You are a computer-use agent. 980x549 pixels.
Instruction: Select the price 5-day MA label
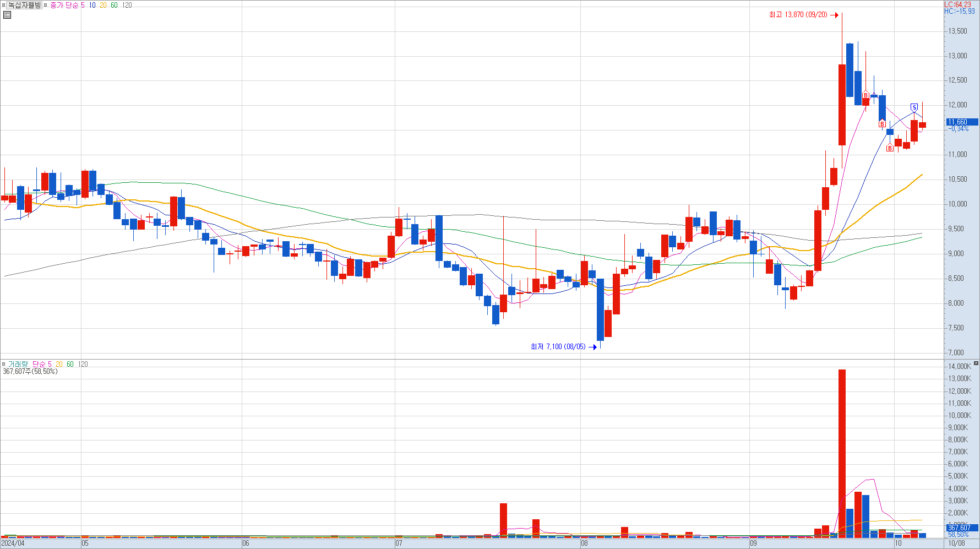[83, 5]
